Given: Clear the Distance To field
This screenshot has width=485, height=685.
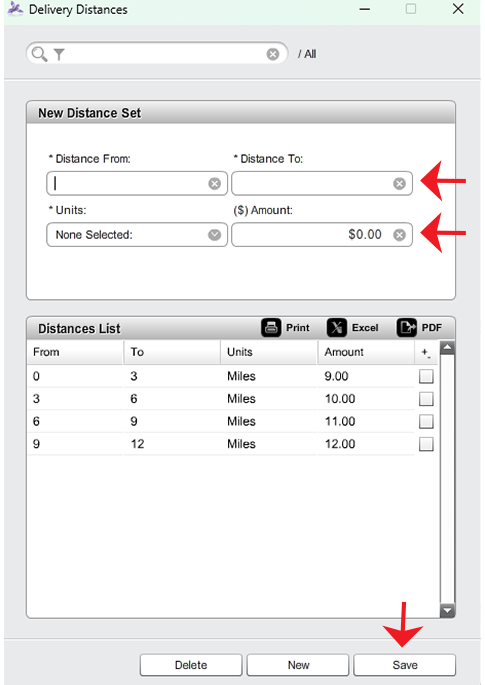Looking at the screenshot, I should click(x=399, y=183).
